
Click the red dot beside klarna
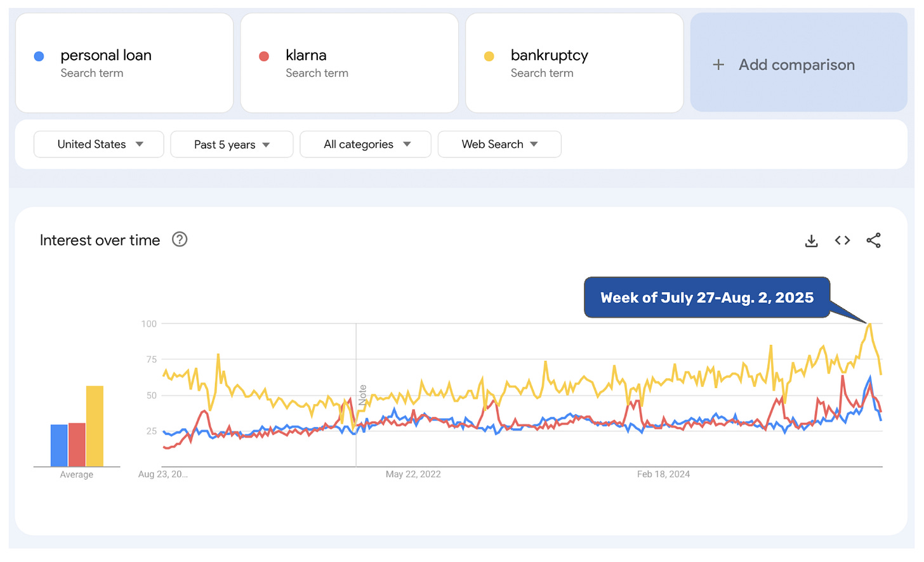coord(264,56)
